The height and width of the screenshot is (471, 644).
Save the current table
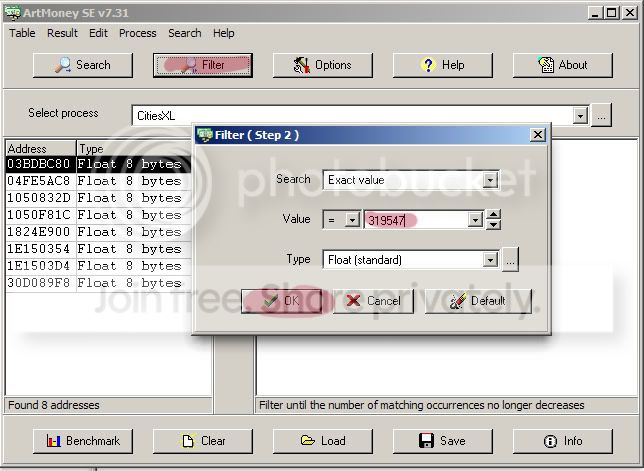click(443, 441)
